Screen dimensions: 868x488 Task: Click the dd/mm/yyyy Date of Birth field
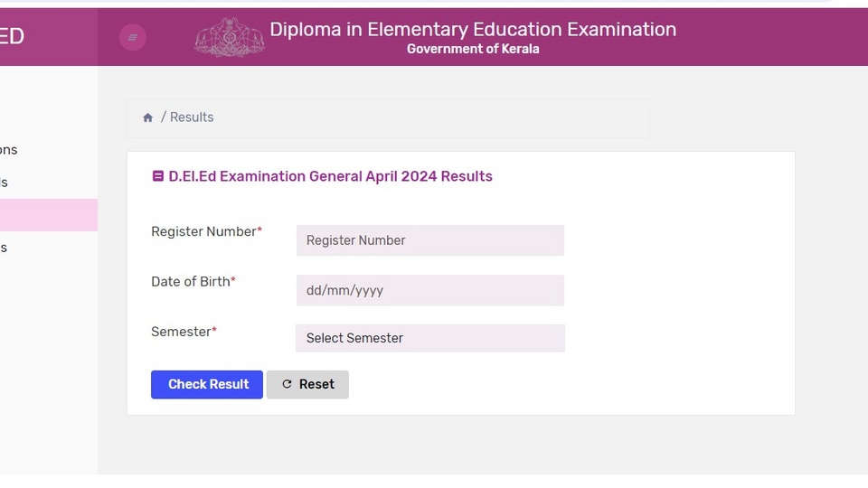click(x=430, y=290)
